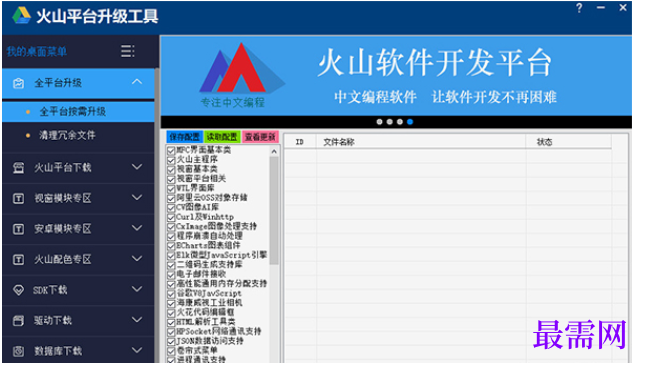Toggle the WTL界面库 checkbox
Image resolution: width=645 pixels, height=366 pixels.
171,188
